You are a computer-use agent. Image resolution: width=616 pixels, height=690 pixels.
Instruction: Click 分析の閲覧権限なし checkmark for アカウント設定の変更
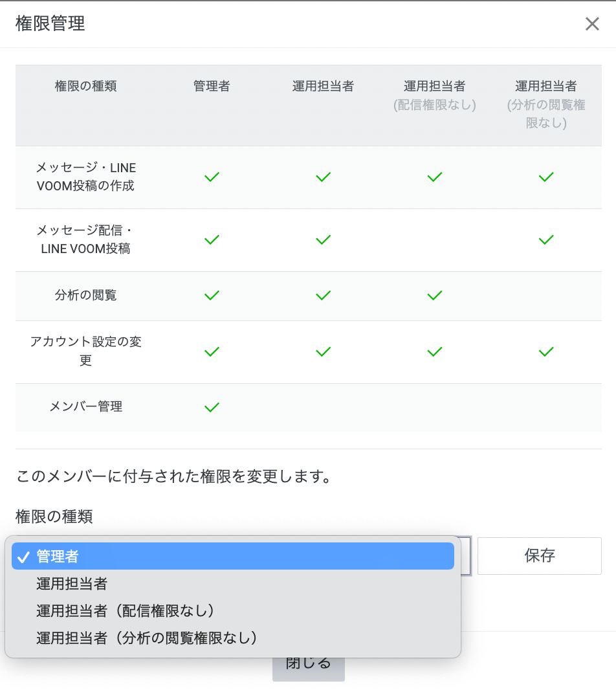click(x=546, y=352)
